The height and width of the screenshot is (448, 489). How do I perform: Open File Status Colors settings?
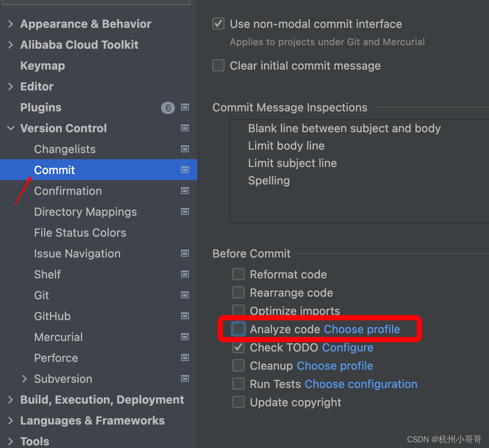pyautogui.click(x=80, y=233)
